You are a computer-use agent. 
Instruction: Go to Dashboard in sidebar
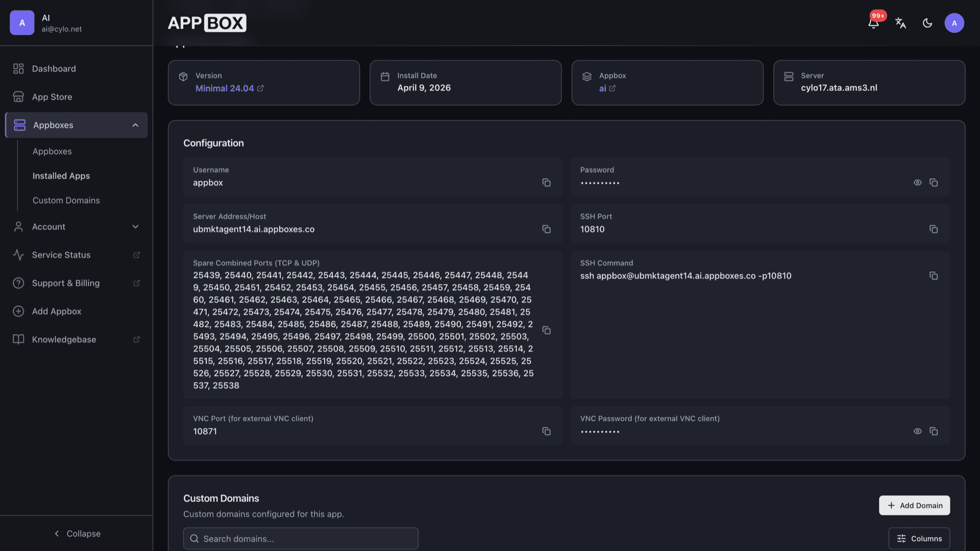[x=76, y=68]
